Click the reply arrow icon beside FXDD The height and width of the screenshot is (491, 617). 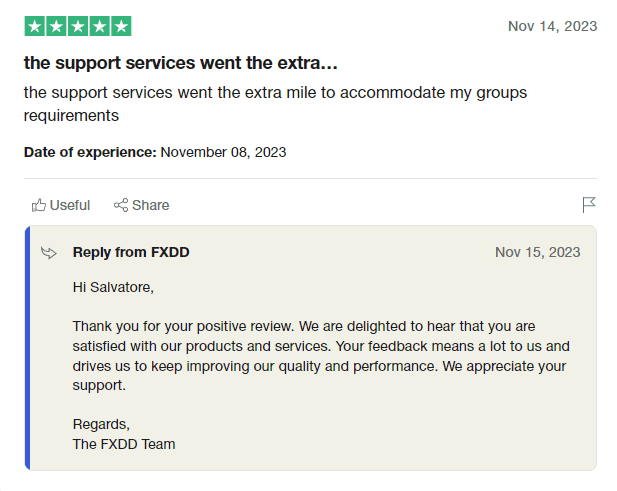click(x=49, y=253)
